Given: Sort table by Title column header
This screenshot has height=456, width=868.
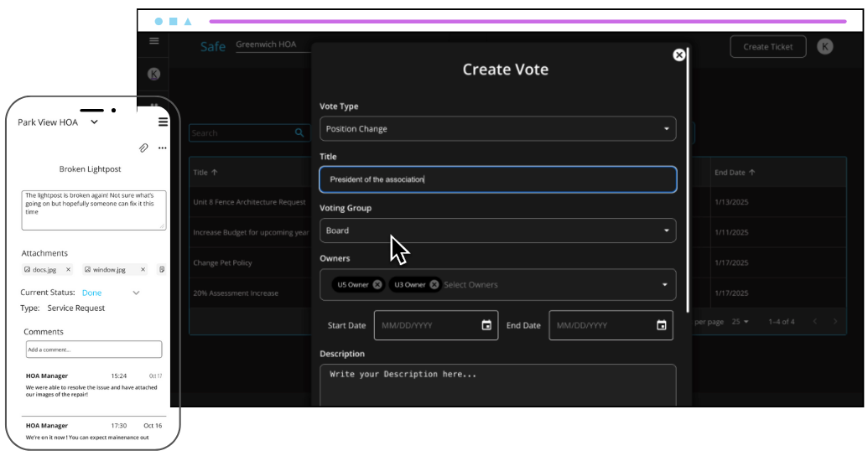Looking at the screenshot, I should point(205,173).
